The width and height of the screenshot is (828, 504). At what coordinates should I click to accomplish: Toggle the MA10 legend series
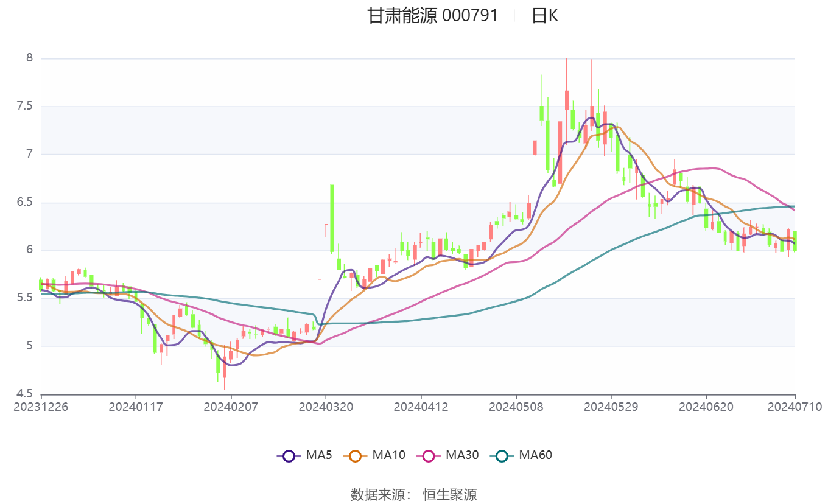click(x=374, y=455)
